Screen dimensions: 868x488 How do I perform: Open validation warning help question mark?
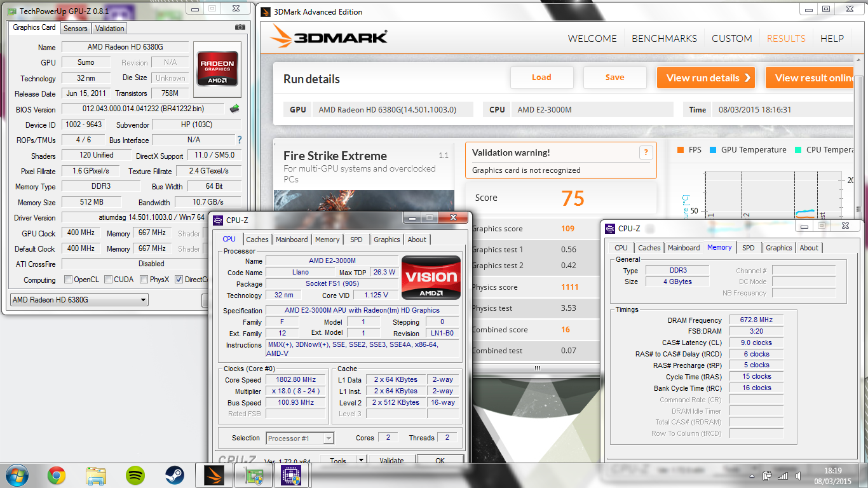[646, 152]
